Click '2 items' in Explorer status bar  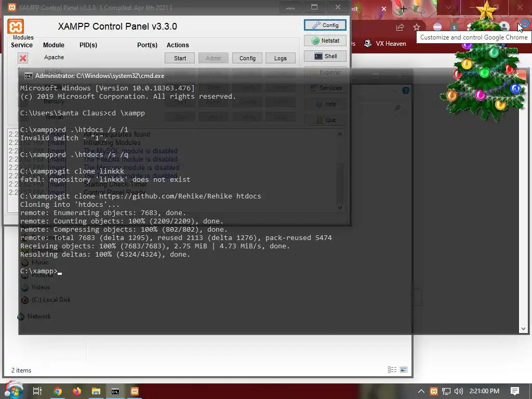click(21, 370)
